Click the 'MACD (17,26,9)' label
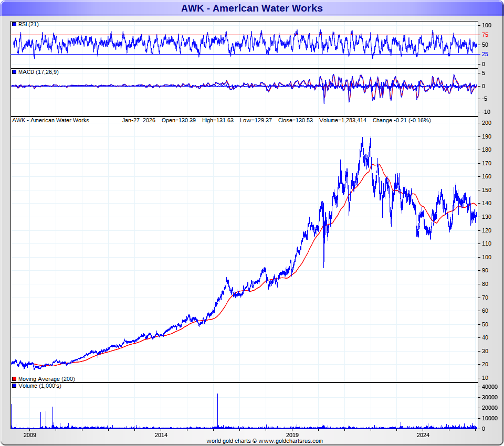 [x=38, y=72]
